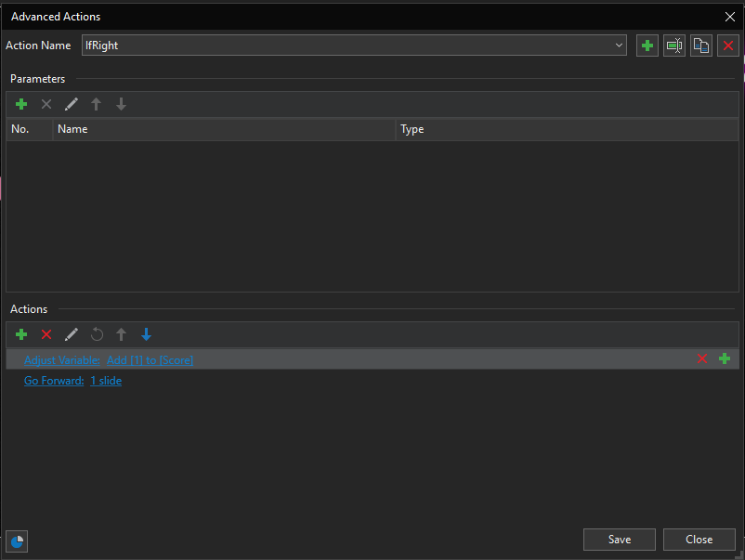Click the No. column header in Parameters
This screenshot has width=745, height=560.
coord(30,129)
